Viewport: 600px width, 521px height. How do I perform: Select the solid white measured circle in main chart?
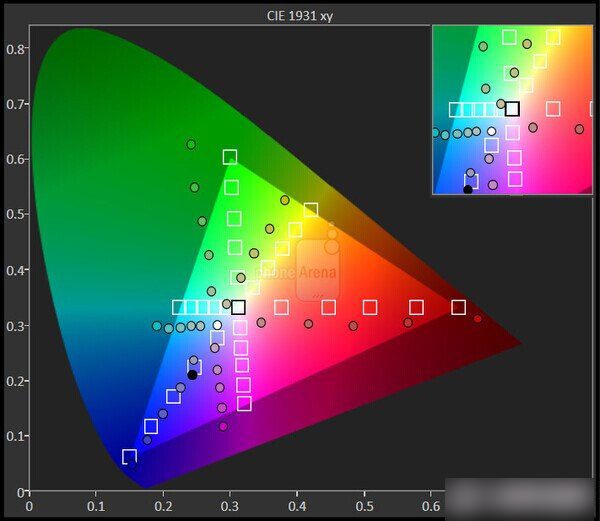pyautogui.click(x=217, y=325)
